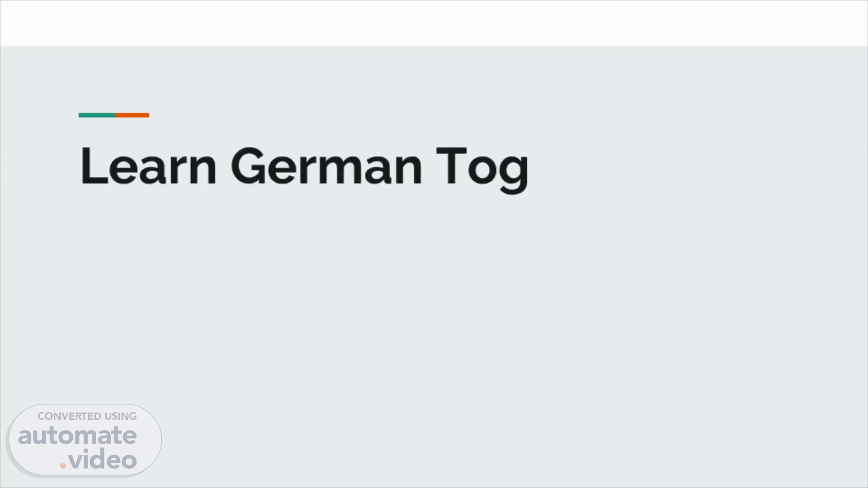This screenshot has width=868, height=488.
Task: Click the "automate" word in watermark
Action: (x=77, y=436)
